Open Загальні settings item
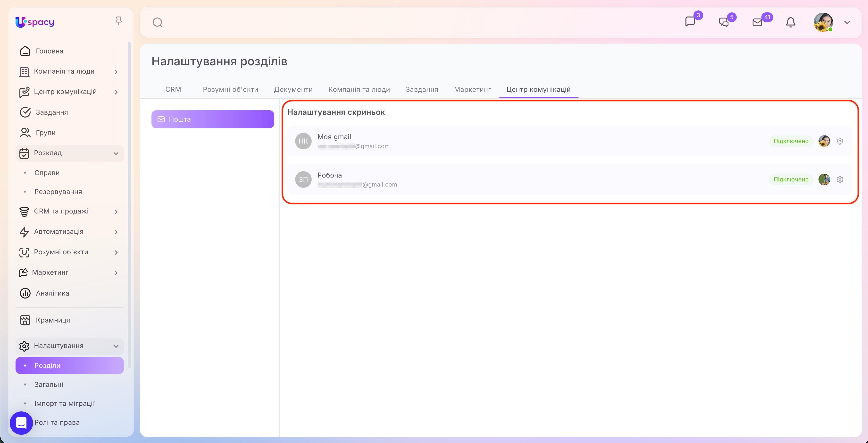The width and height of the screenshot is (868, 443). pos(49,384)
